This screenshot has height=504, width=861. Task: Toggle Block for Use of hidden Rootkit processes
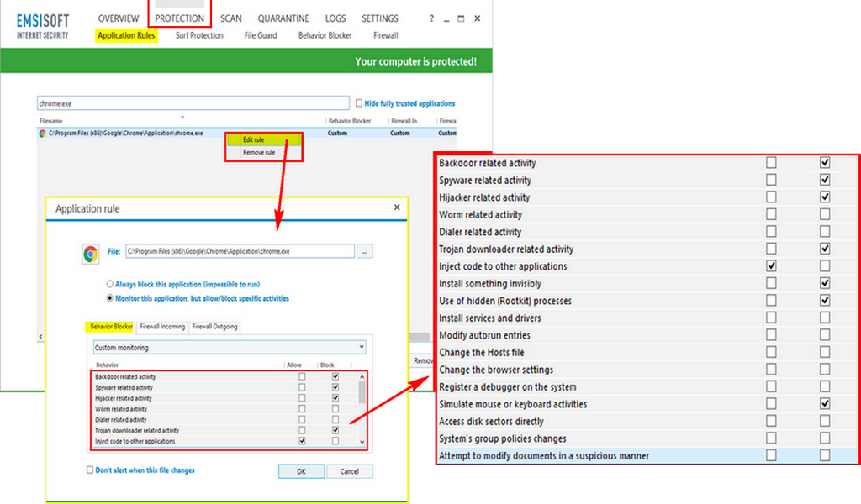point(825,301)
